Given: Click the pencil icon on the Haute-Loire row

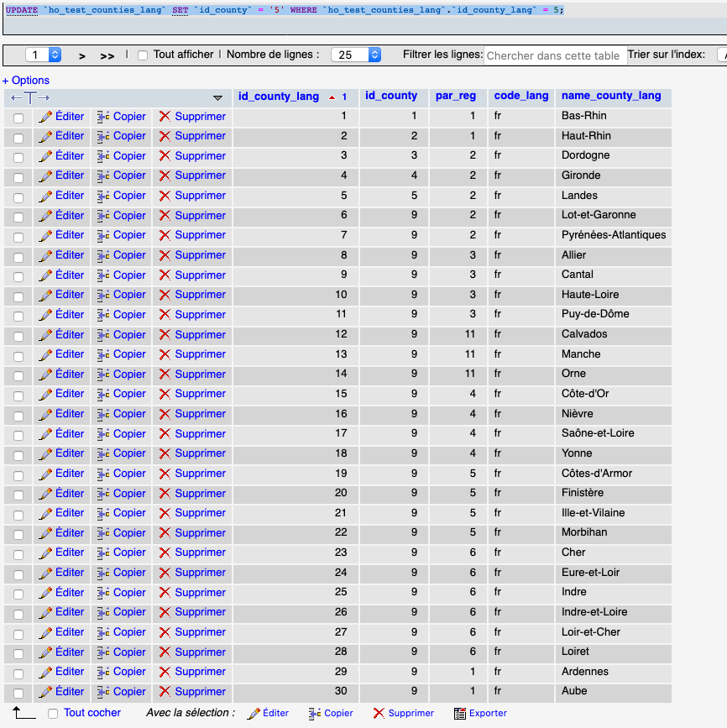Looking at the screenshot, I should click(x=45, y=295).
